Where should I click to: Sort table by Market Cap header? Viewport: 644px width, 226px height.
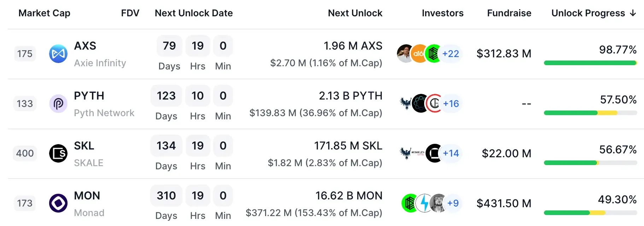pyautogui.click(x=45, y=13)
